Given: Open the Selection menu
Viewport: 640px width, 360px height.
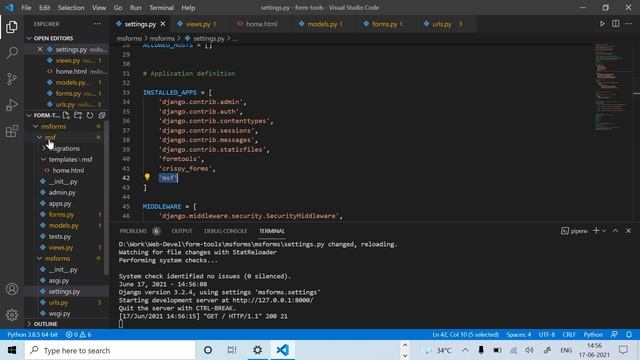Looking at the screenshot, I should coord(71,8).
